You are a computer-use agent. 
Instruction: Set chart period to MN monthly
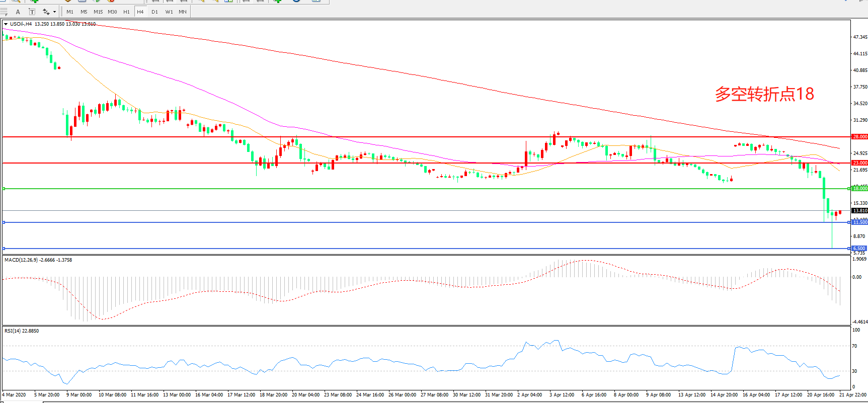coord(183,12)
